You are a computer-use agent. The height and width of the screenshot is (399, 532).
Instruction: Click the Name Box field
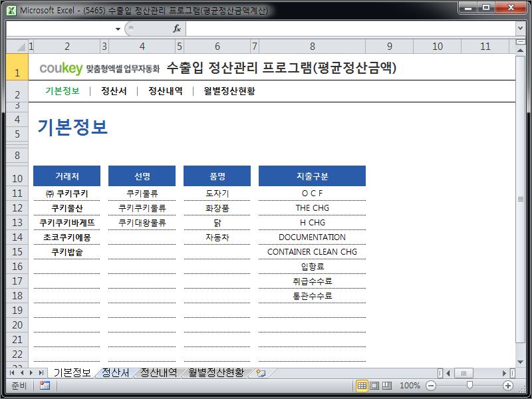61,29
